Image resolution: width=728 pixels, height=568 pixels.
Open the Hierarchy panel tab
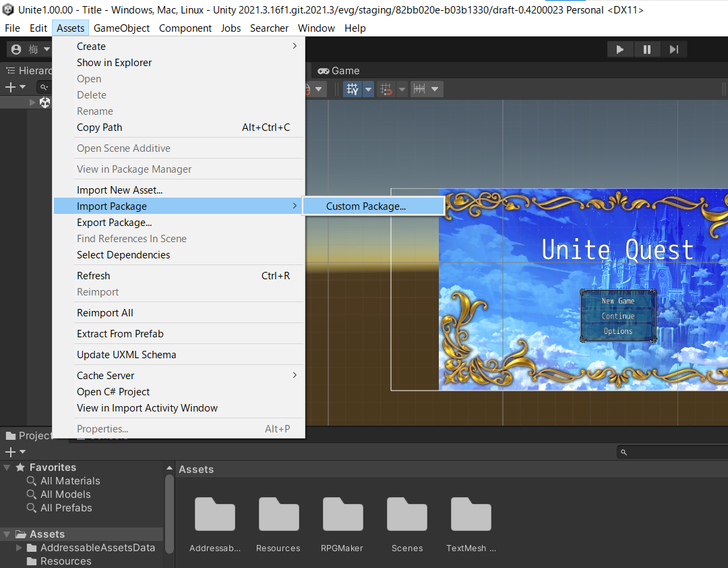point(29,71)
